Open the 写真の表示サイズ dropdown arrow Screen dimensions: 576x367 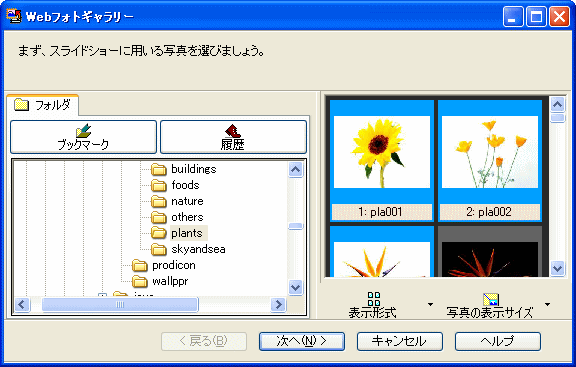pyautogui.click(x=547, y=304)
